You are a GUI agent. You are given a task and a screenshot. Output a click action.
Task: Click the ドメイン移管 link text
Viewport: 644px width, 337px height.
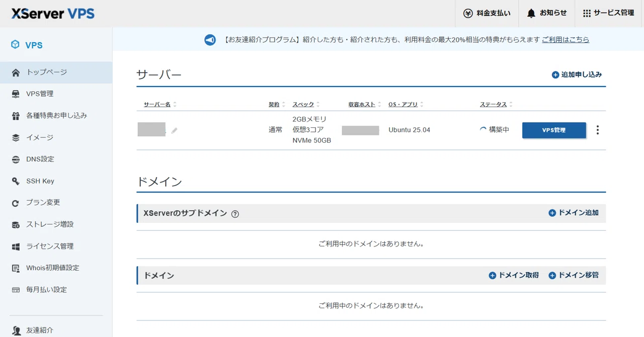point(579,276)
